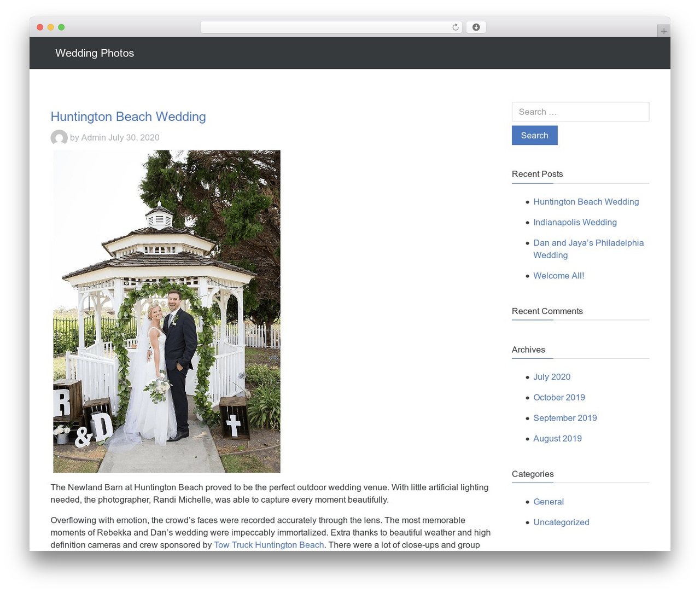Open the Uncategorized category
The width and height of the screenshot is (700, 593).
coord(561,522)
